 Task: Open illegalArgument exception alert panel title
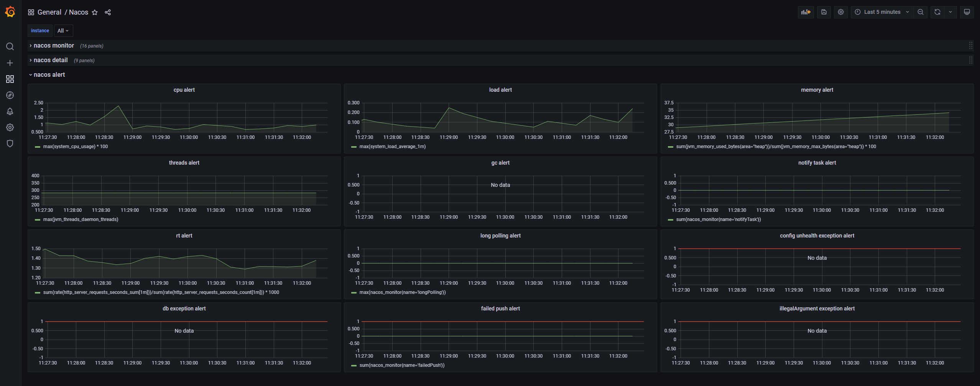817,308
